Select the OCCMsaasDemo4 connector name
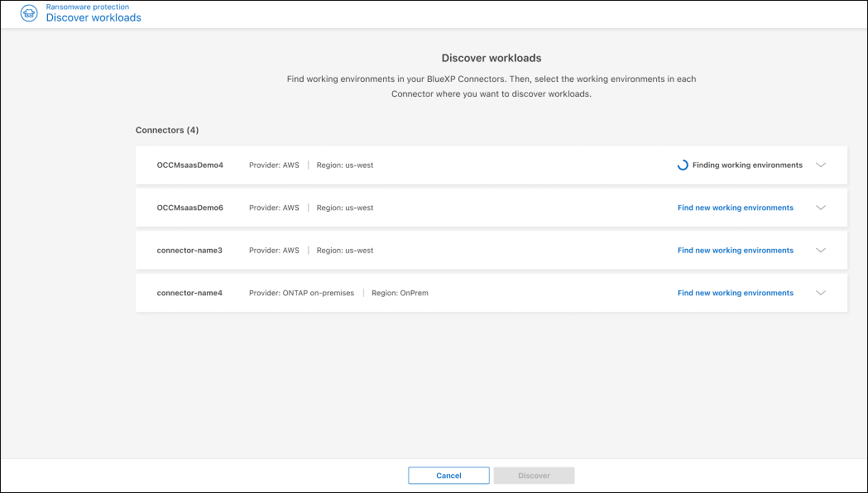868x493 pixels. coord(190,165)
